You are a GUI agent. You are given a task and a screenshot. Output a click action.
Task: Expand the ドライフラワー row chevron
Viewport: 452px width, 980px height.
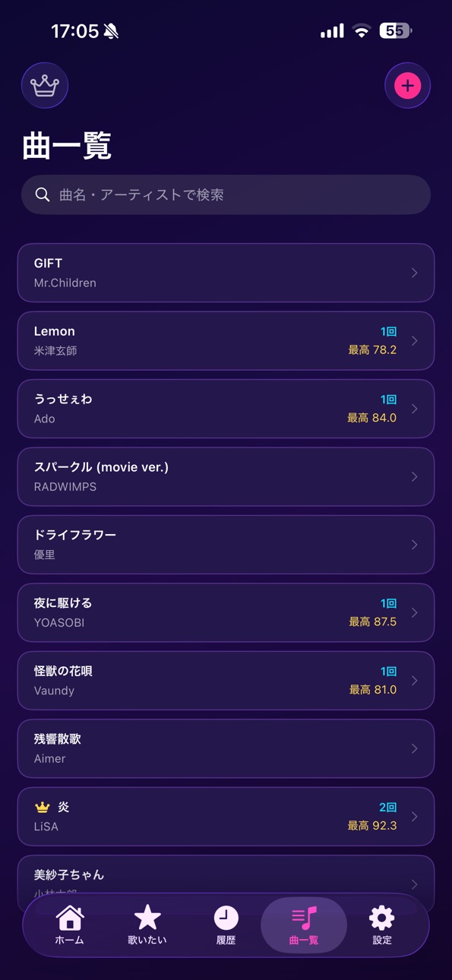(414, 545)
